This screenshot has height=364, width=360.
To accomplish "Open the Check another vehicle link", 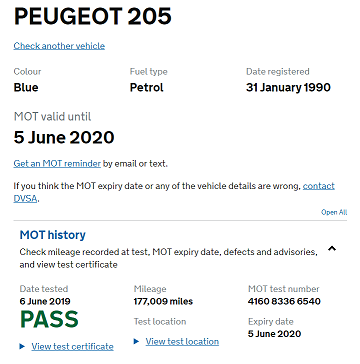I will (x=59, y=46).
